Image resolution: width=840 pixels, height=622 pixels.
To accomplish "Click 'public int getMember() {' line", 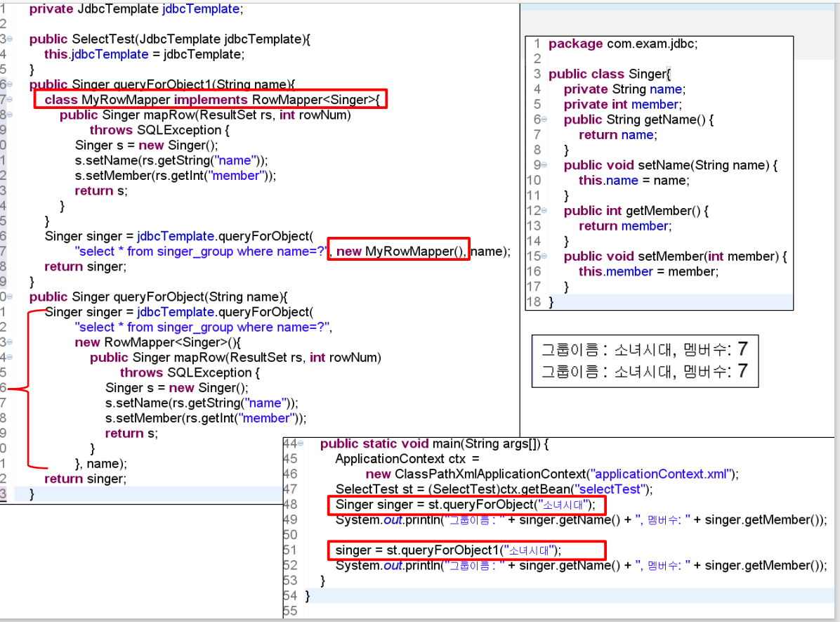I will 636,211.
